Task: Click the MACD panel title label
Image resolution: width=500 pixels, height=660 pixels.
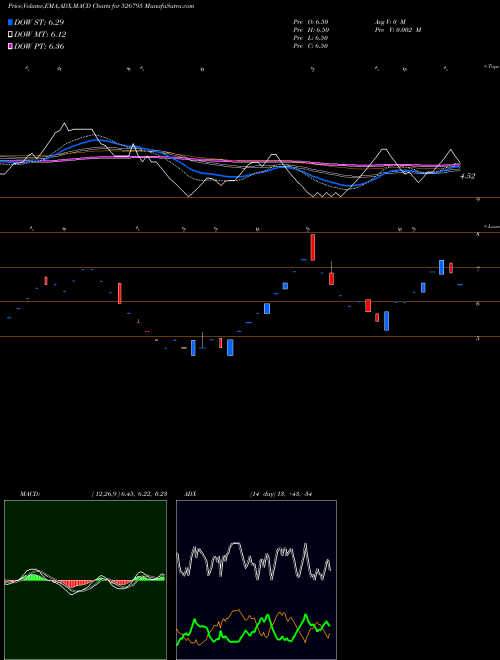Action: point(30,494)
